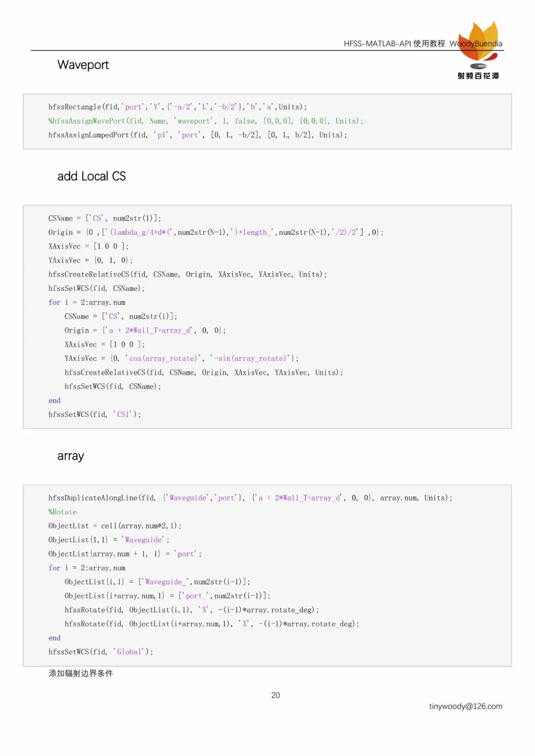The height and width of the screenshot is (756, 535).
Task: Click the ObjectList = cell(array.num*2,1) line
Action: click(114, 526)
